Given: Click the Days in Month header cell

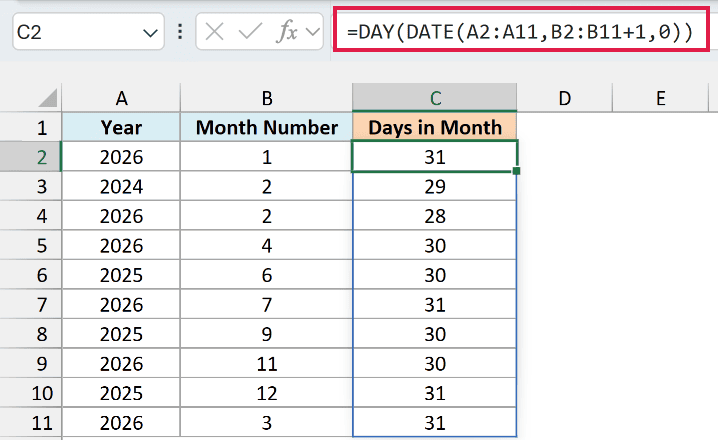Looking at the screenshot, I should 435,127.
